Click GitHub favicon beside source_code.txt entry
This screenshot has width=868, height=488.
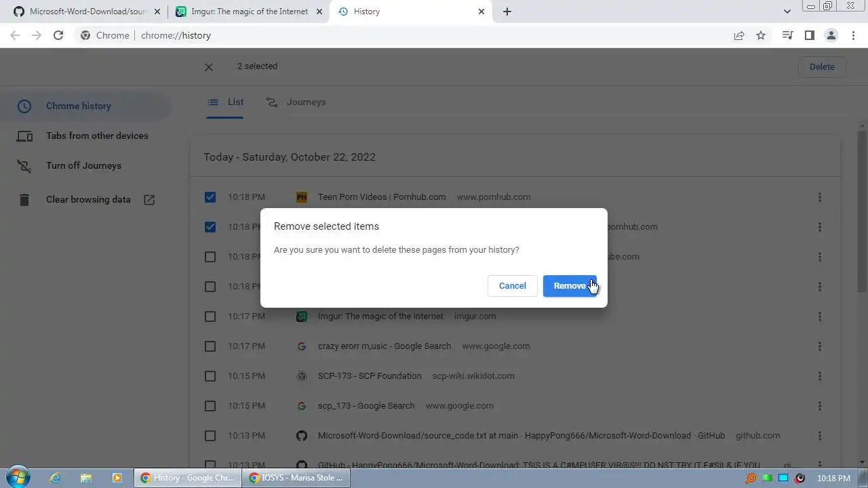pos(302,436)
